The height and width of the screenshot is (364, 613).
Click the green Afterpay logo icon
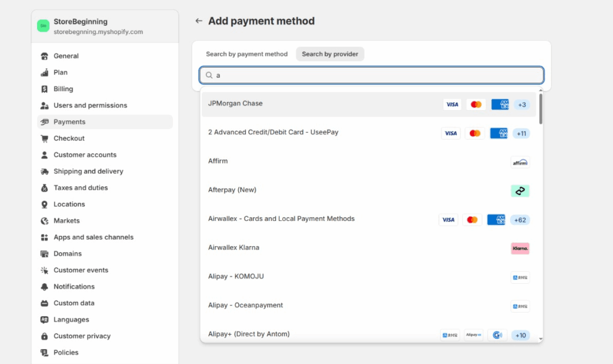pyautogui.click(x=520, y=191)
